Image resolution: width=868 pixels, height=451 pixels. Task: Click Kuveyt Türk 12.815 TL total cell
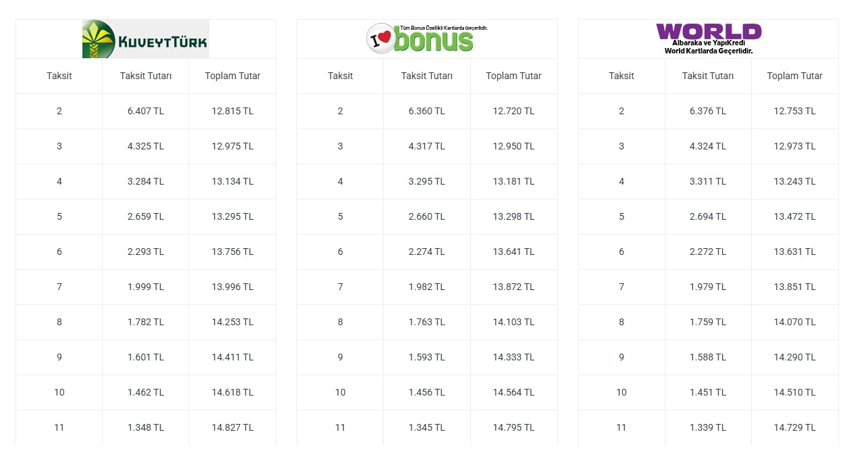(x=232, y=111)
